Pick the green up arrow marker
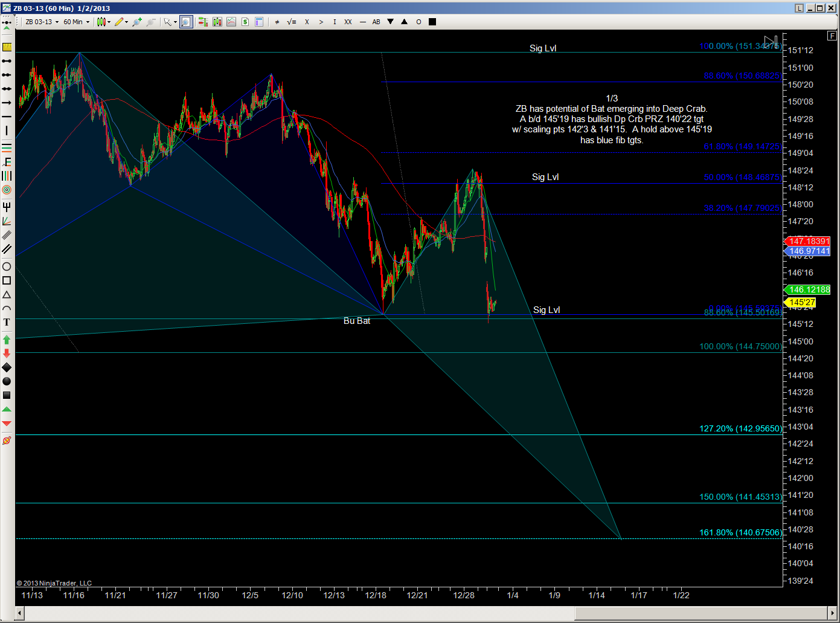Viewport: 840px width, 623px height. coord(7,340)
